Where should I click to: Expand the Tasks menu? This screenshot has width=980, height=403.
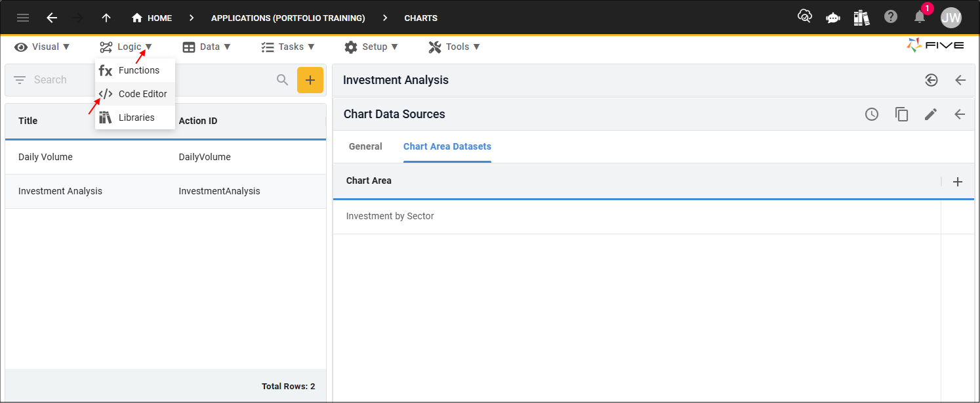coord(288,47)
